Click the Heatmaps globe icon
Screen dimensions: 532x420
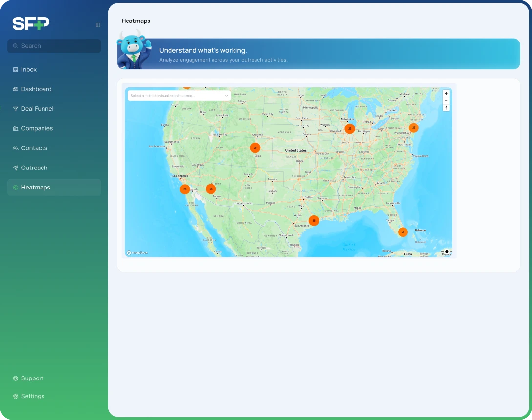pos(16,188)
